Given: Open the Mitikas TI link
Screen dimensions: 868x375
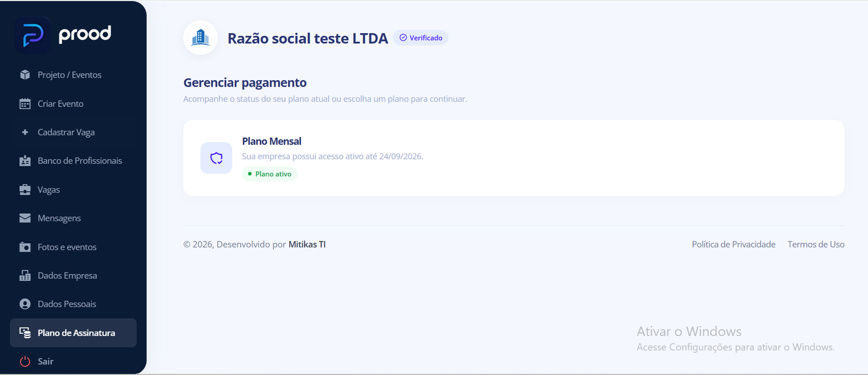Looking at the screenshot, I should coord(307,244).
